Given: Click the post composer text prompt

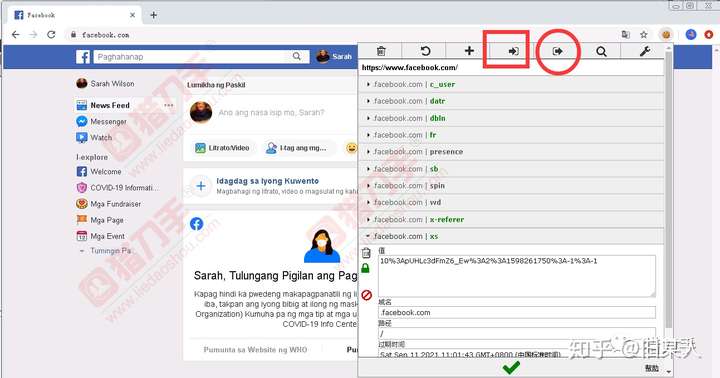Looking at the screenshot, I should [271, 113].
